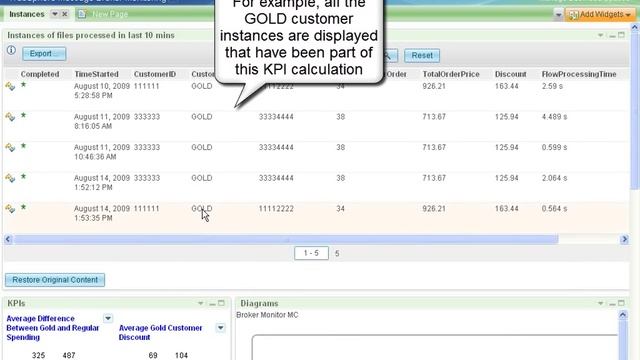Screen dimensions: 640x360
Task: Open Average Difference Between Gold and Regular Spending
Action: click(53, 328)
